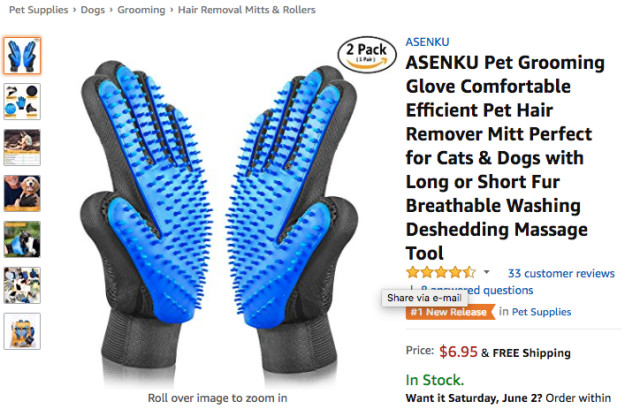Select the third thumbnail with comparison chart
This screenshot has height=409, width=640.
point(22,147)
